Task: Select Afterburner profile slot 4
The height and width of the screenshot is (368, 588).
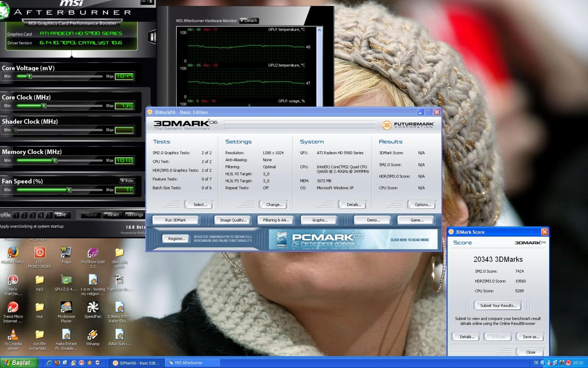Action: coord(41,215)
